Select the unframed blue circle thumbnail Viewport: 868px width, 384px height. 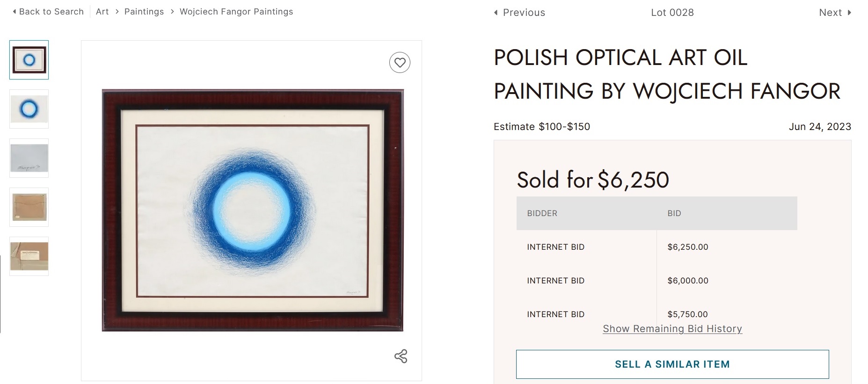[x=29, y=109]
